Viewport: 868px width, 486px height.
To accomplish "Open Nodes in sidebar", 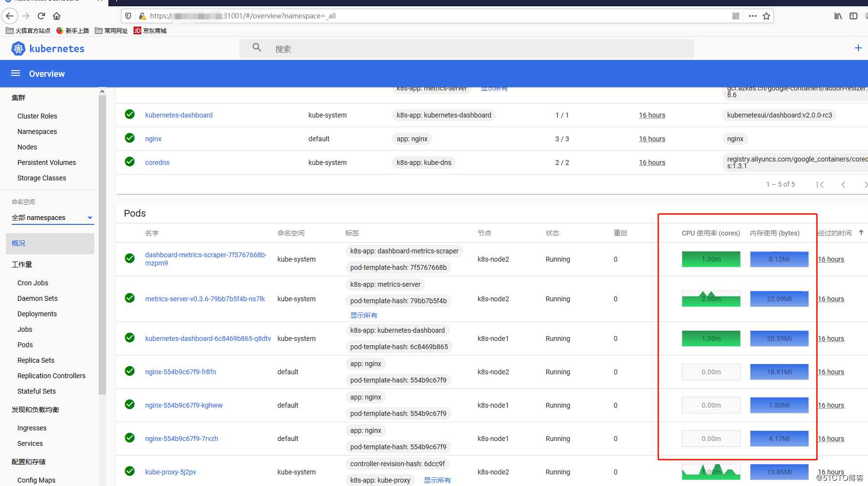I will [x=27, y=147].
